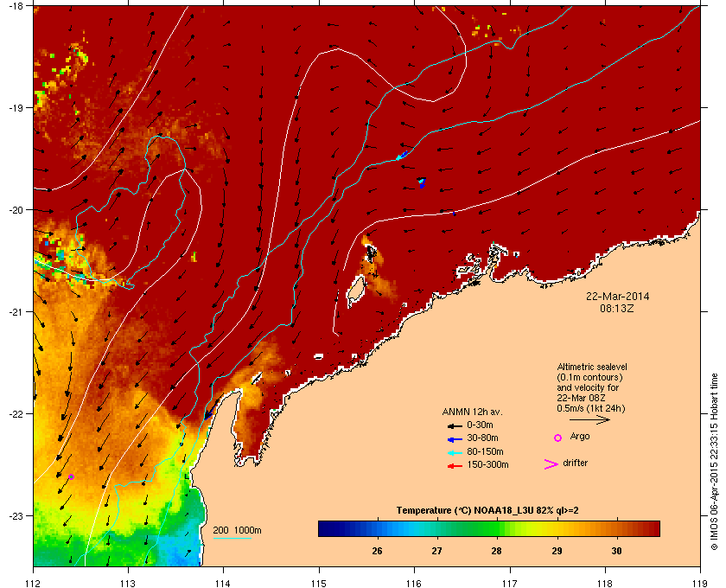Click the 200 1000m depth contour label
This screenshot has width=726, height=588.
[237, 530]
